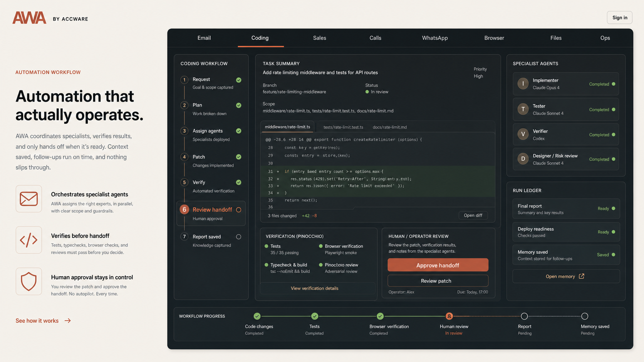Viewport: 644px width, 362px height.
Task: Click the Designer / Risk review avatar
Action: pos(523,159)
